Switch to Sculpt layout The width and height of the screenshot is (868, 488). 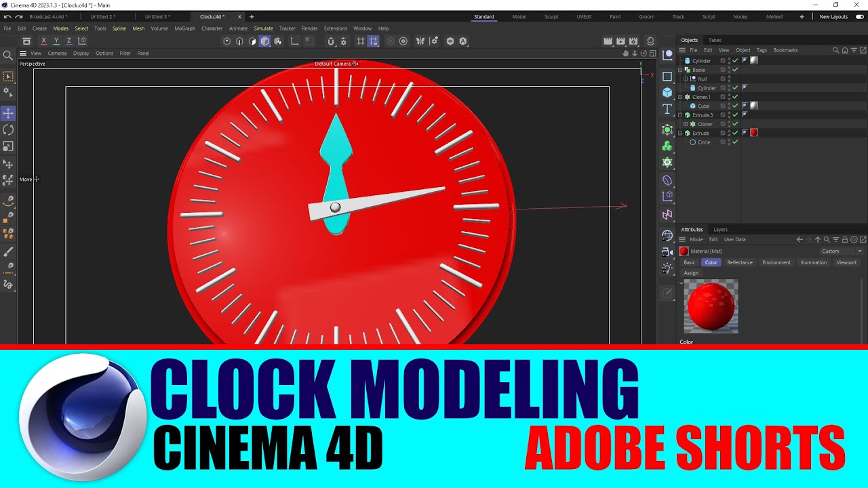(x=551, y=16)
